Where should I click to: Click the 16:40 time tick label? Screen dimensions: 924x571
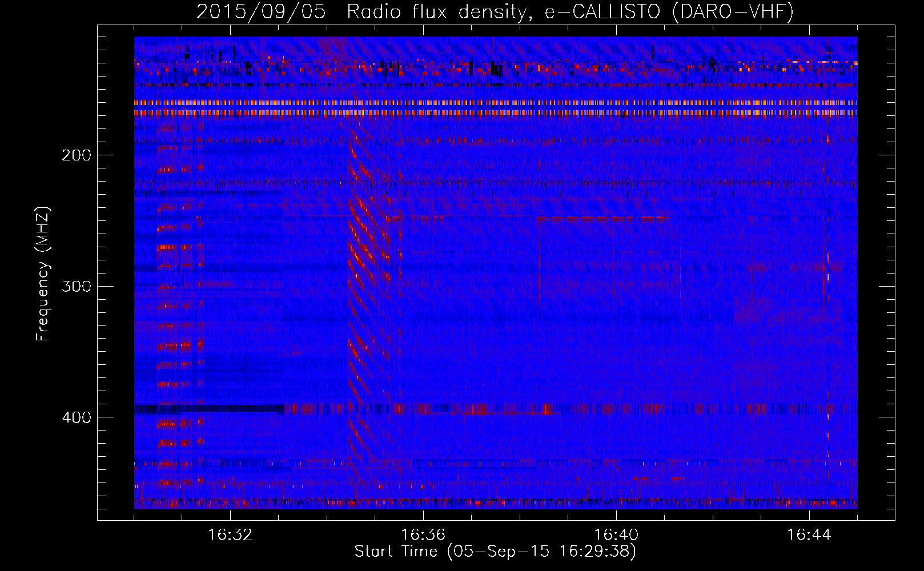(x=616, y=535)
